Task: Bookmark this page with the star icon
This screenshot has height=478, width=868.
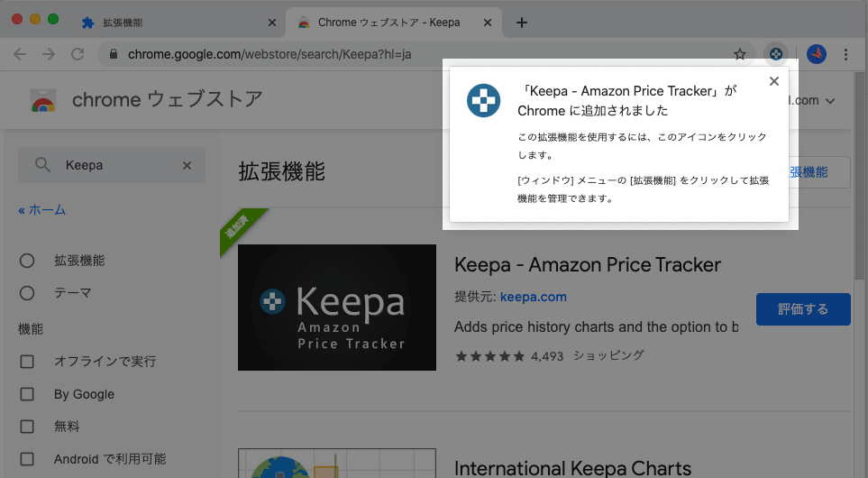Action: [x=740, y=54]
